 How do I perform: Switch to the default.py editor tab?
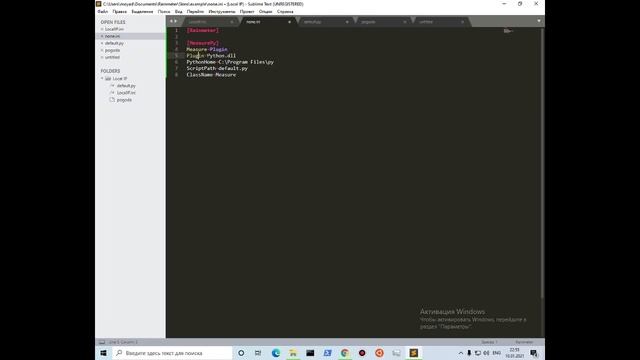324,22
